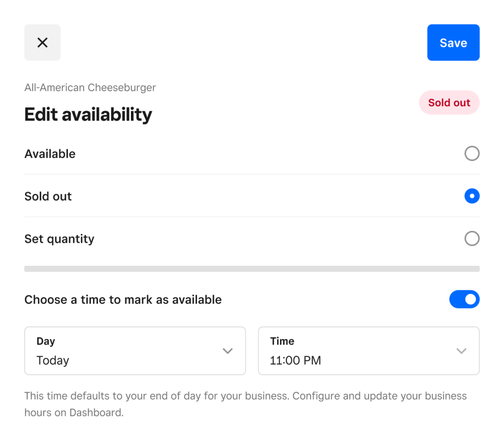
Task: Click the business hours helper text
Action: click(245, 404)
